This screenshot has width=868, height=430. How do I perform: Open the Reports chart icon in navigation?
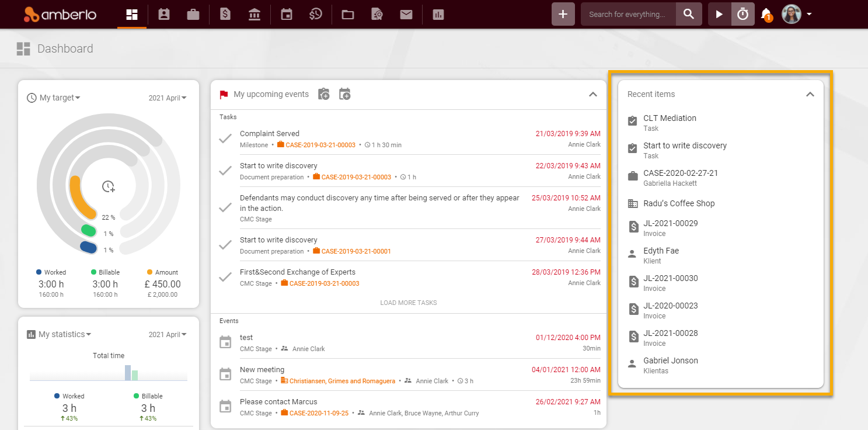(x=438, y=15)
